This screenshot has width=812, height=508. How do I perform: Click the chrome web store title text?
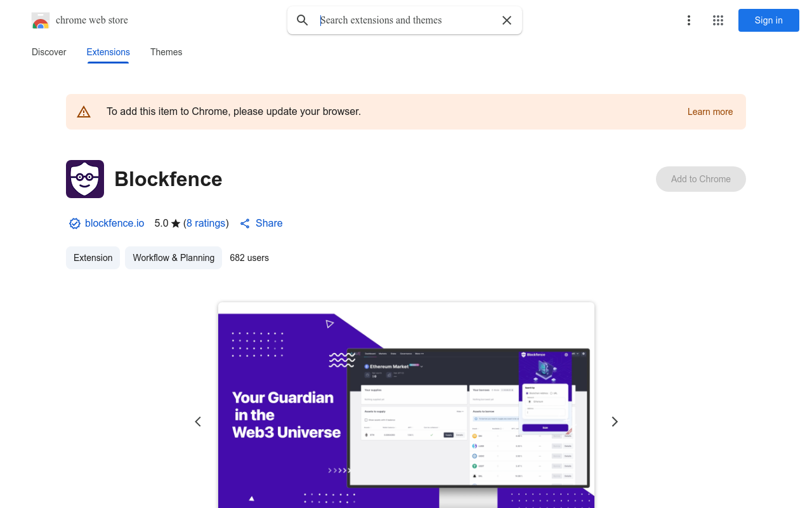point(92,20)
